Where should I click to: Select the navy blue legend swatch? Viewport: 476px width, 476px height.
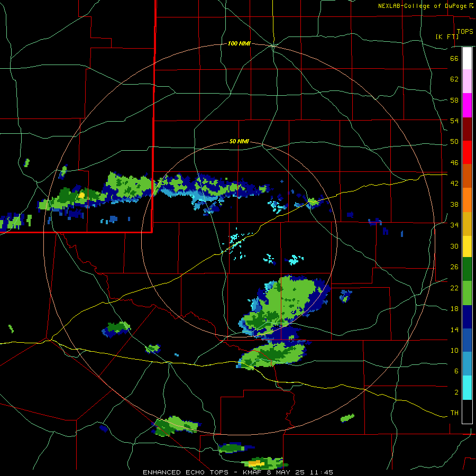(x=467, y=317)
